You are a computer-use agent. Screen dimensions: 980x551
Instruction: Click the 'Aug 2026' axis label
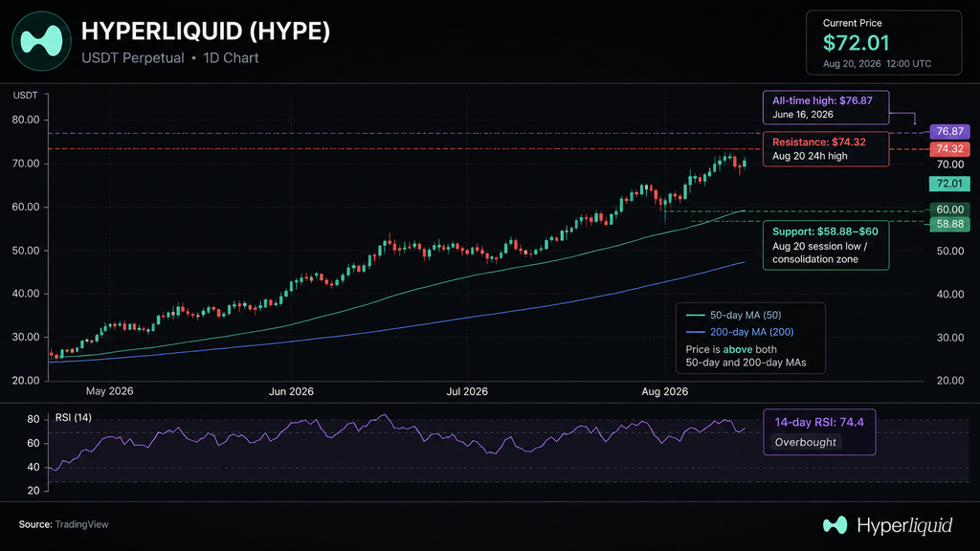(665, 391)
